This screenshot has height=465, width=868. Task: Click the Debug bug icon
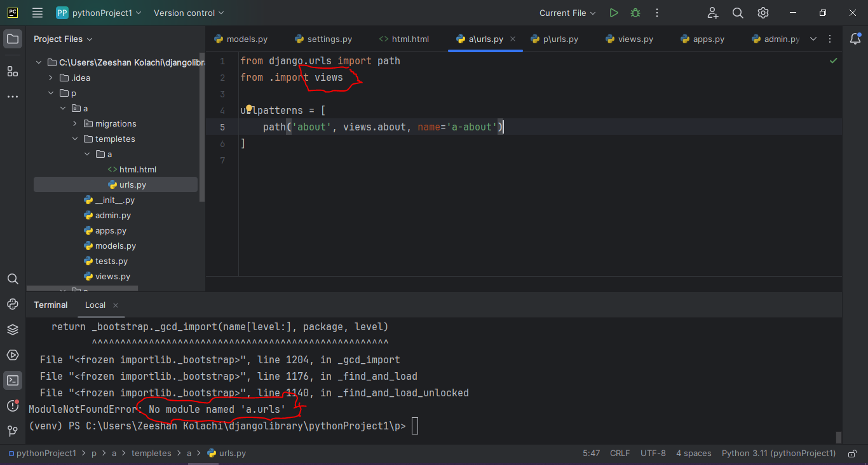point(635,13)
